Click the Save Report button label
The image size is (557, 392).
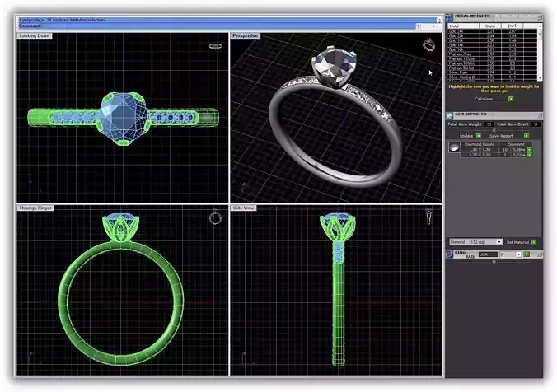coord(501,136)
